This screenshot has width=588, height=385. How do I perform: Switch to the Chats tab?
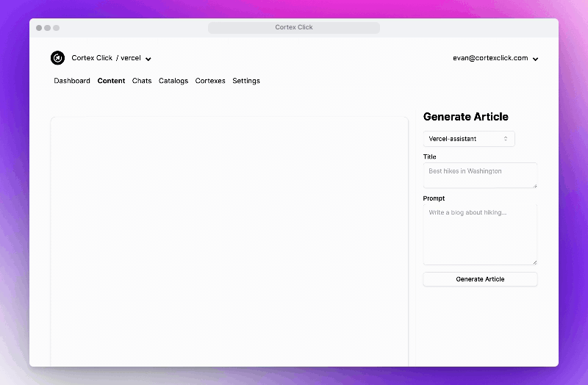point(142,81)
